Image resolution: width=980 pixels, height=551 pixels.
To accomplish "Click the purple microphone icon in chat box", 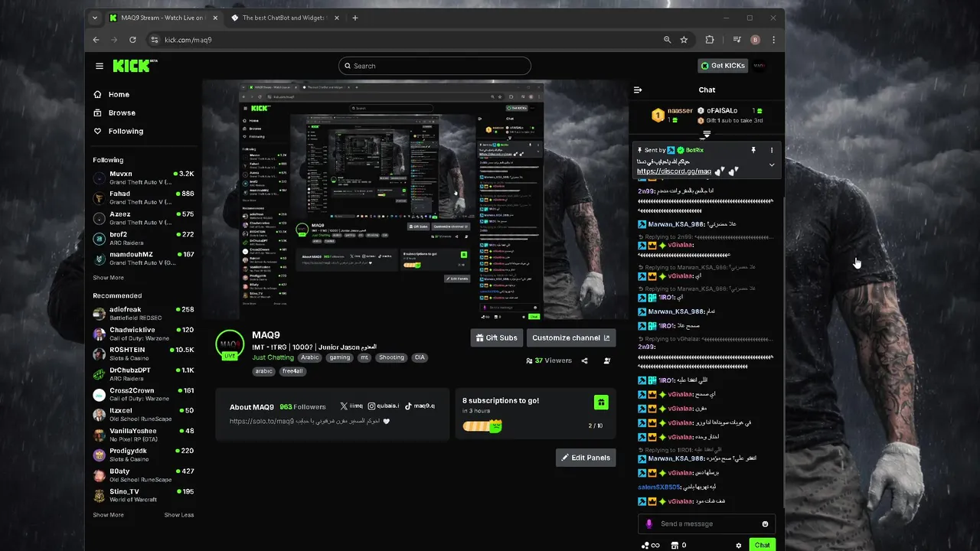I will pos(649,524).
